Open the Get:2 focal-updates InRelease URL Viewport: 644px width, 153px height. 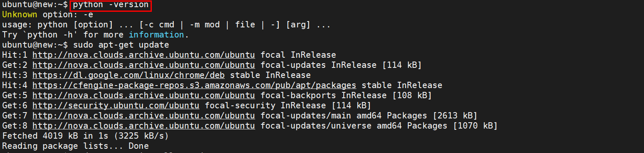pos(143,65)
